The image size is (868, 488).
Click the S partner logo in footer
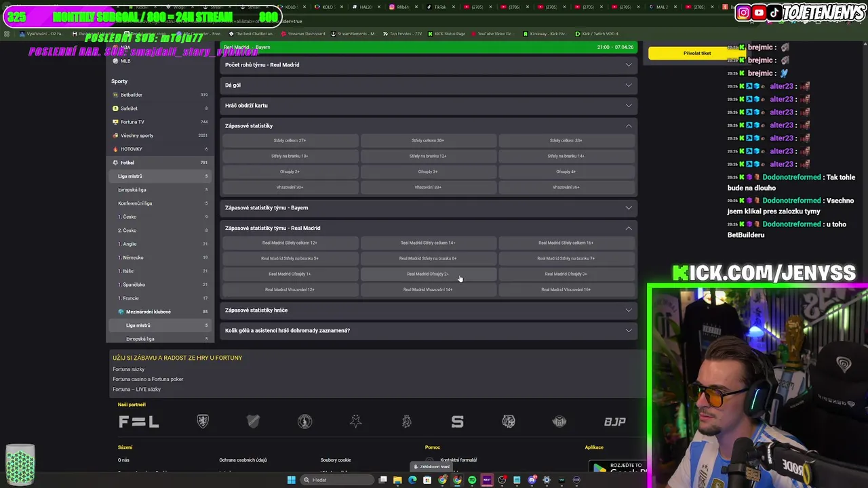click(x=457, y=422)
